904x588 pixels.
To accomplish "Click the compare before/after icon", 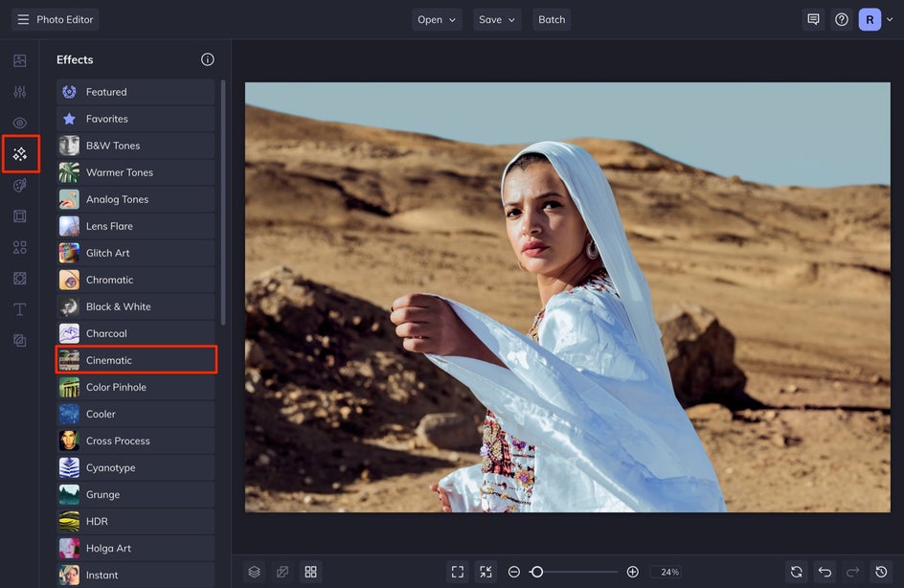I will [282, 572].
